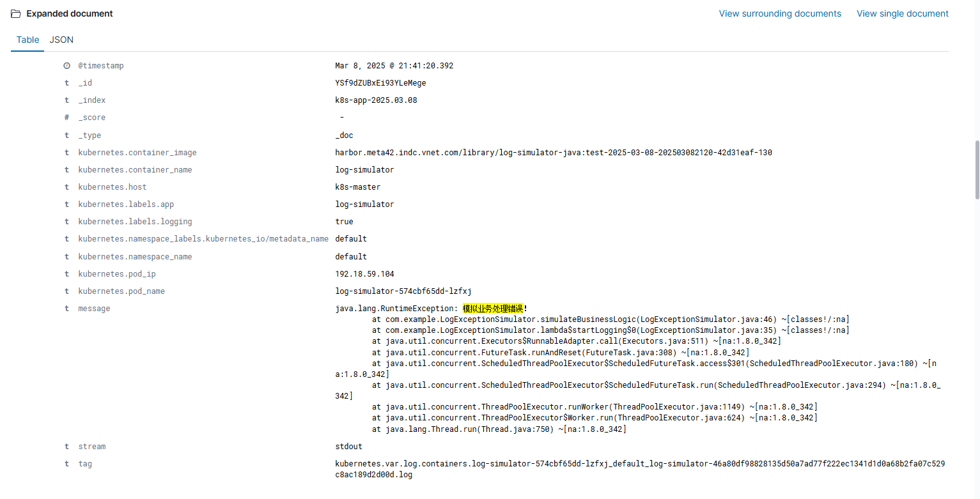Click the type icon next to tag
980x499 pixels.
[66, 464]
